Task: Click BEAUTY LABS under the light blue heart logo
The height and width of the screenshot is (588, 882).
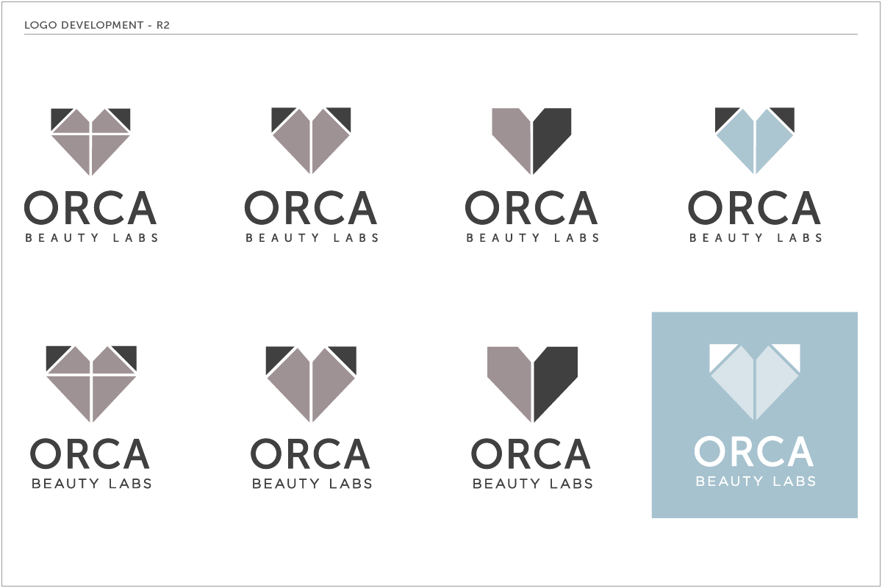Action: (756, 238)
